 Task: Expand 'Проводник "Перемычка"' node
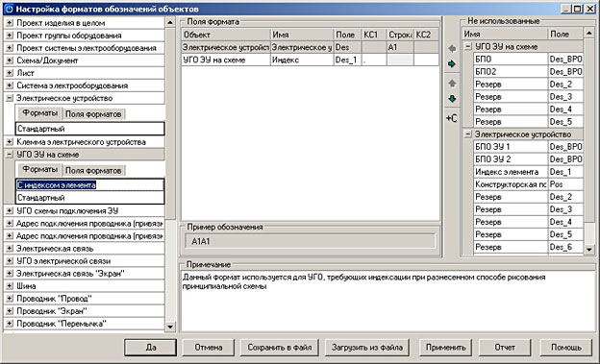point(10,324)
